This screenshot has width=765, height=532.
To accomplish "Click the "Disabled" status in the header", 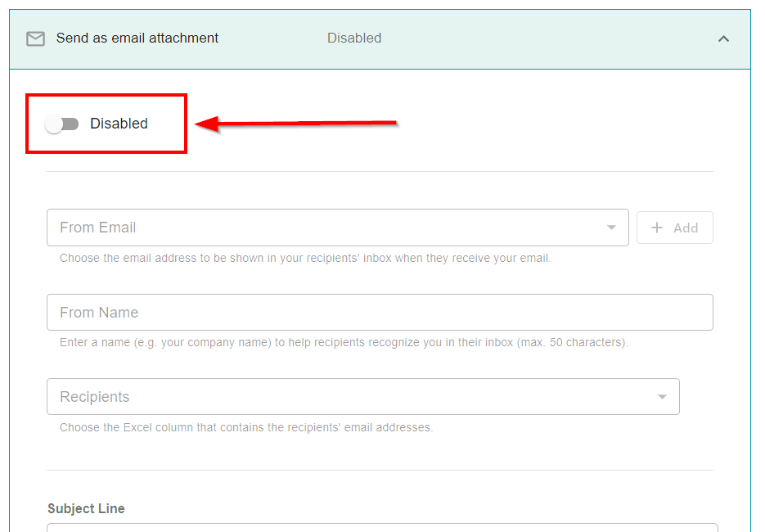I will [x=354, y=38].
